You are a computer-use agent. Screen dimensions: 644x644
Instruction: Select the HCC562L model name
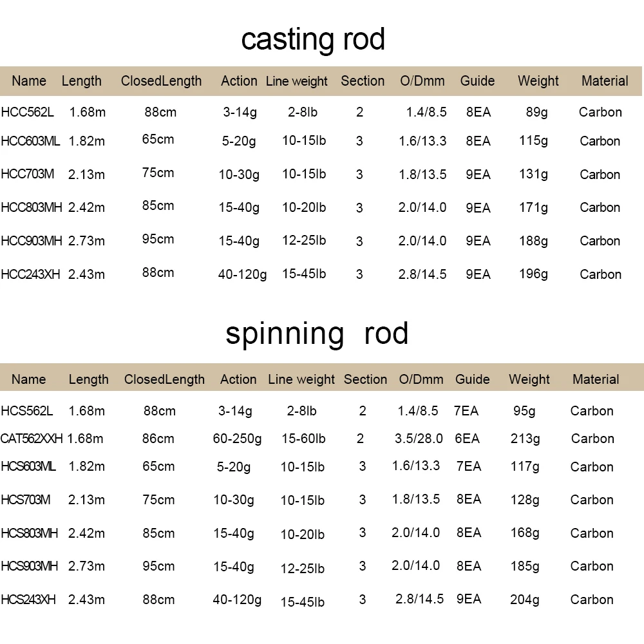click(x=28, y=111)
